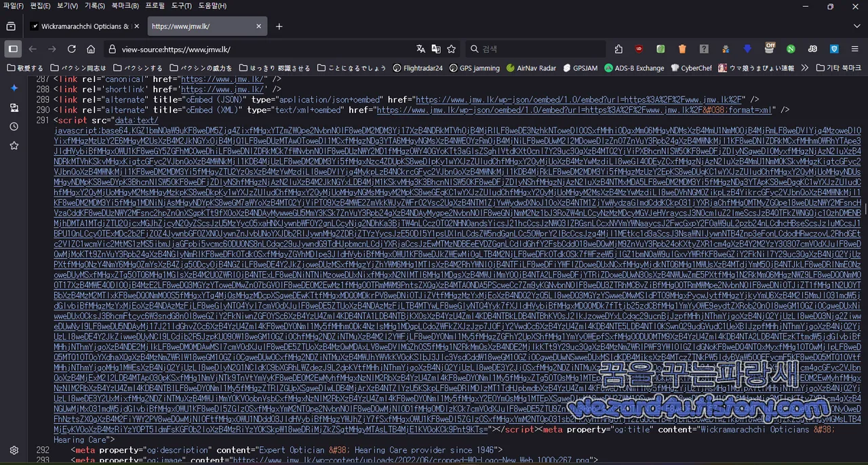
Task: Open history from the clock sidebar icon
Action: click(14, 126)
